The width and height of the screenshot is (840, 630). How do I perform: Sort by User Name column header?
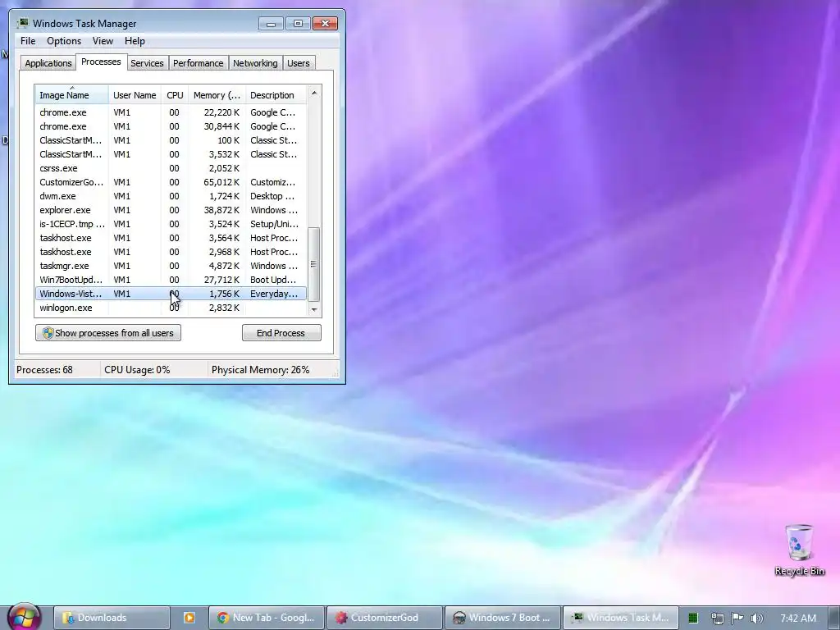click(x=135, y=95)
